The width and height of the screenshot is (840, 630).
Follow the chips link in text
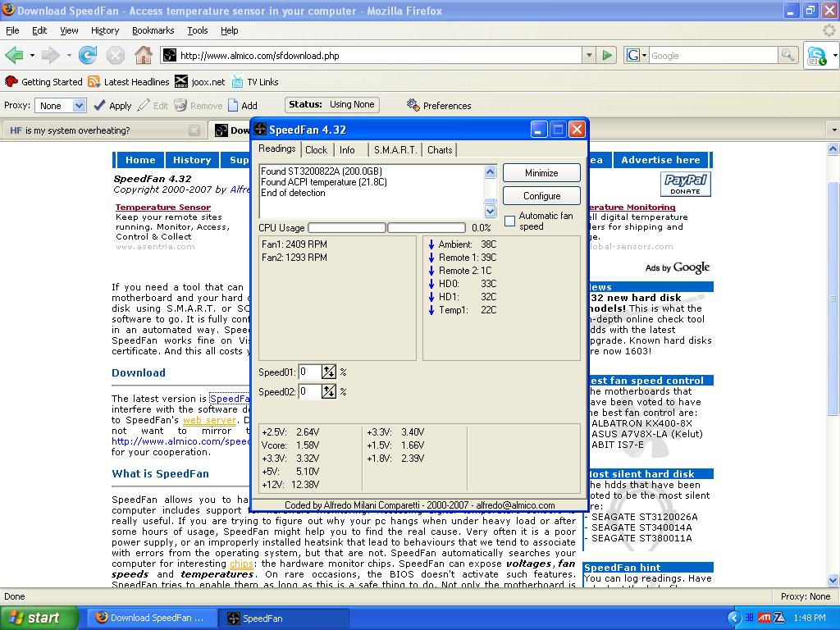point(241,564)
